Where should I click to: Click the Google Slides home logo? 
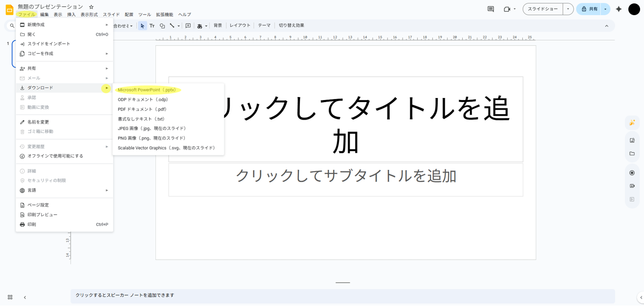(x=9, y=10)
